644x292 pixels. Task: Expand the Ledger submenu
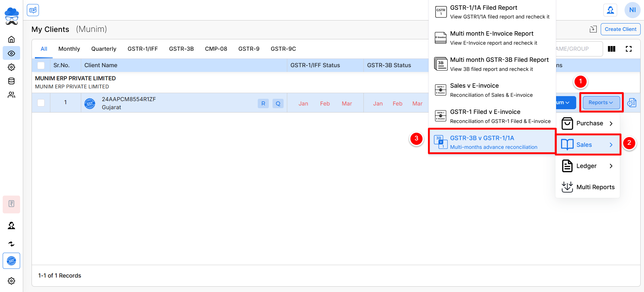point(588,166)
